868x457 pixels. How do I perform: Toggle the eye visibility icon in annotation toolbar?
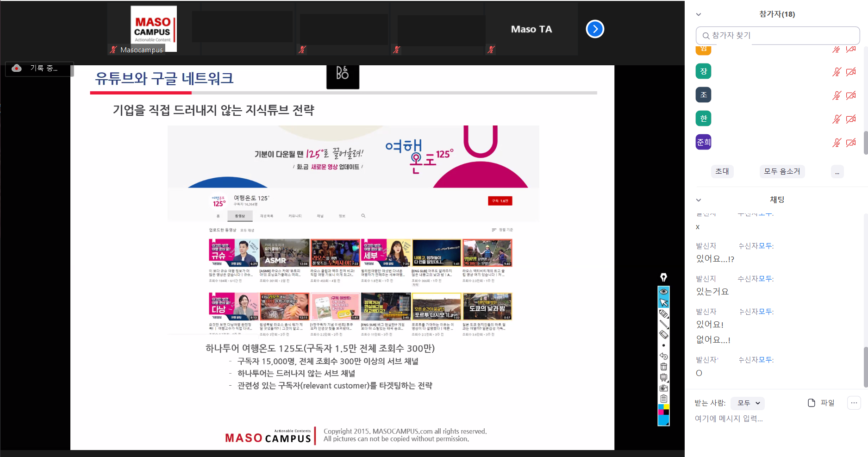coord(663,291)
